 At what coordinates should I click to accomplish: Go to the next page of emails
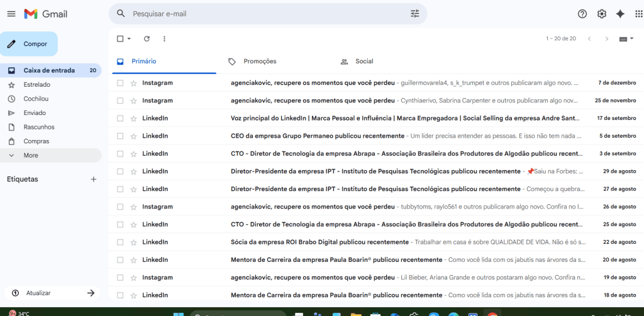[x=607, y=38]
